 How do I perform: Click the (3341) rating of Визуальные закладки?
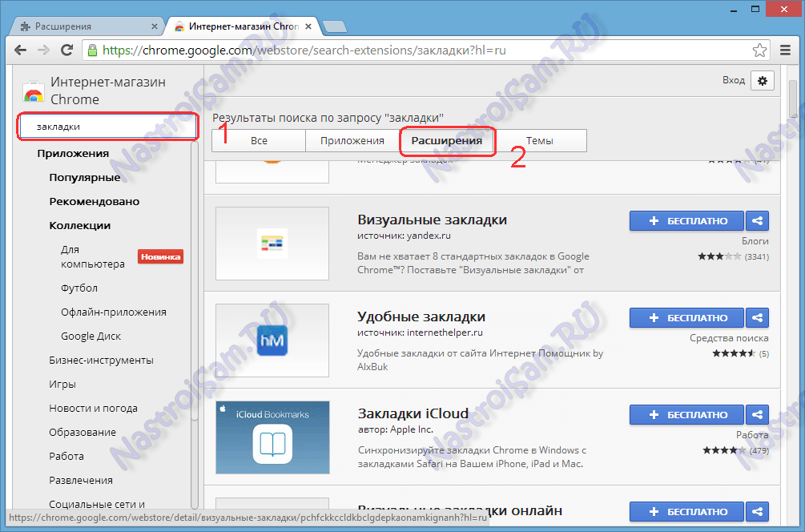(757, 256)
